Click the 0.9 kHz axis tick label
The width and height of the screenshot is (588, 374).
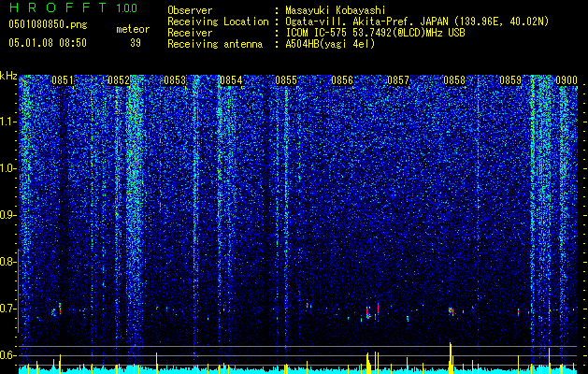[x=8, y=215]
